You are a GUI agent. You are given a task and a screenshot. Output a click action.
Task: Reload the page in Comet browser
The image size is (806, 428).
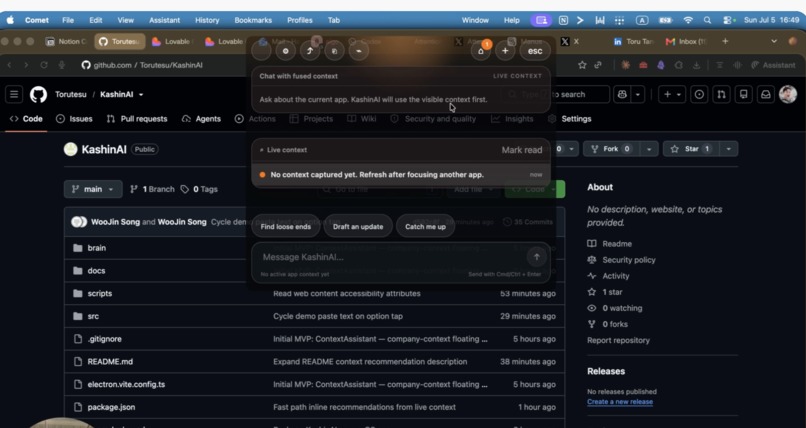click(x=44, y=65)
